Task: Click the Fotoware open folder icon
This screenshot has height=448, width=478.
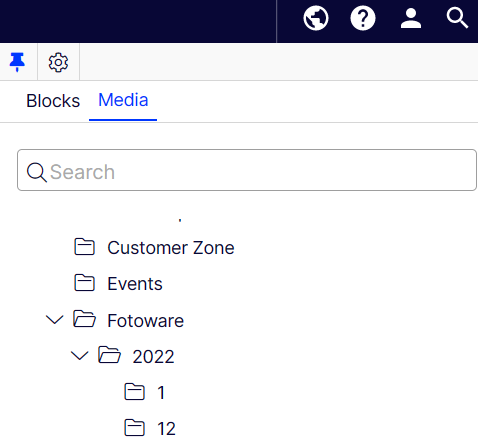Action: 84,319
